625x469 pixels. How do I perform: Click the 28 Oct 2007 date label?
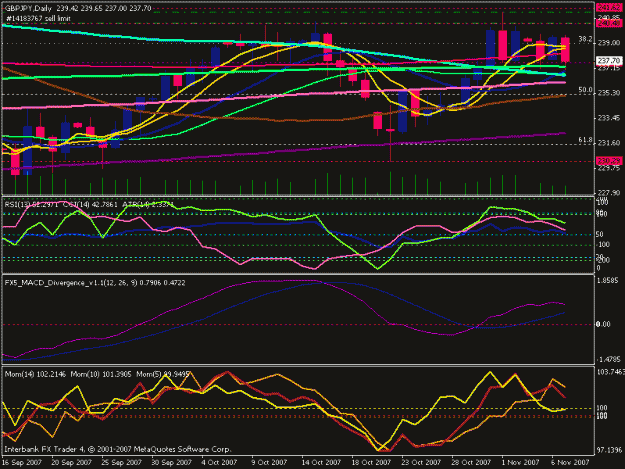[x=471, y=462]
